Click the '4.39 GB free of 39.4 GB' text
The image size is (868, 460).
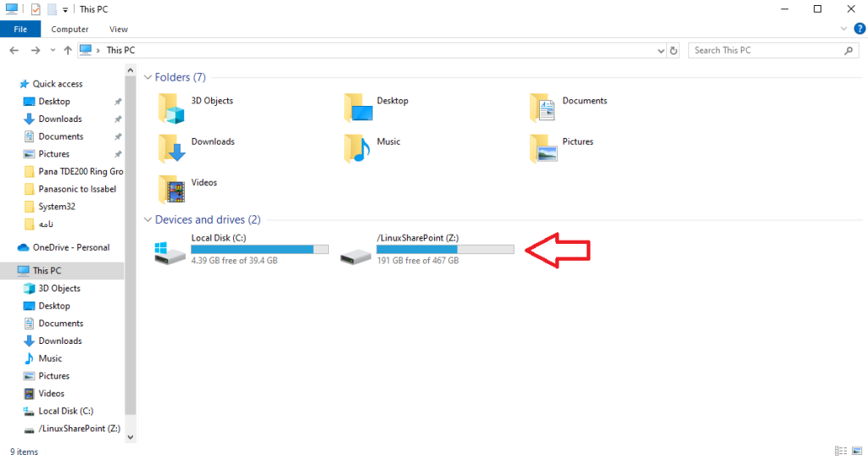point(234,261)
